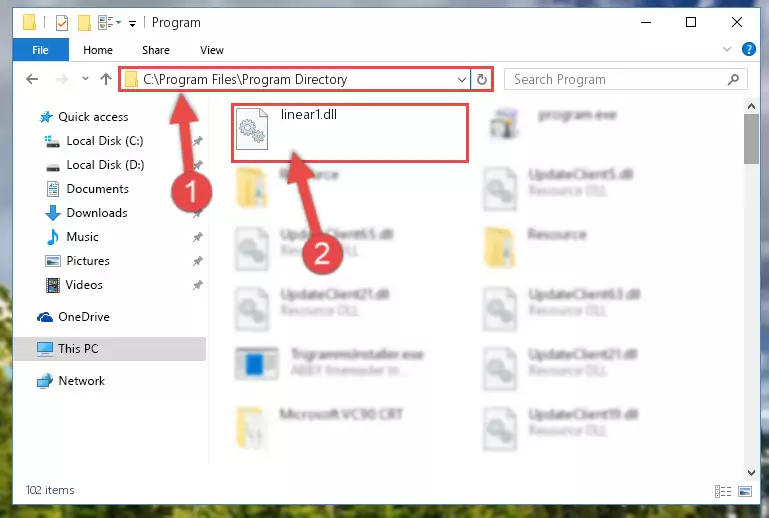Select Network in navigation pane
Screen dimensions: 769x518
click(x=71, y=381)
